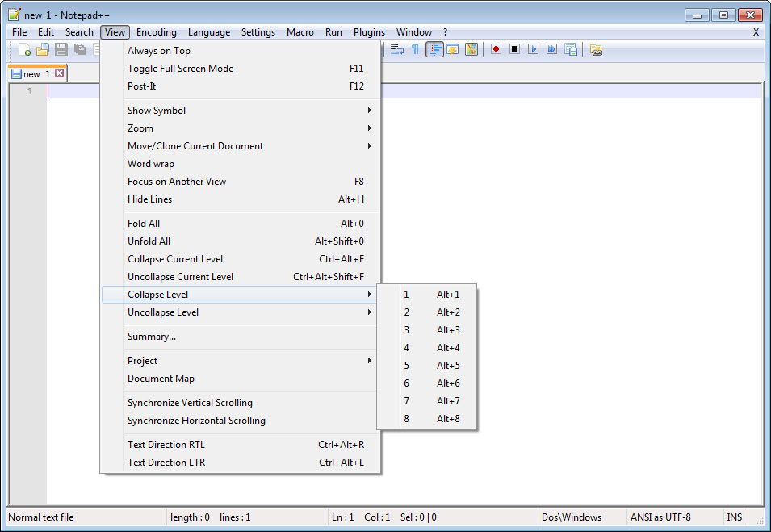Open the Language menu
The height and width of the screenshot is (532, 771).
(x=209, y=32)
